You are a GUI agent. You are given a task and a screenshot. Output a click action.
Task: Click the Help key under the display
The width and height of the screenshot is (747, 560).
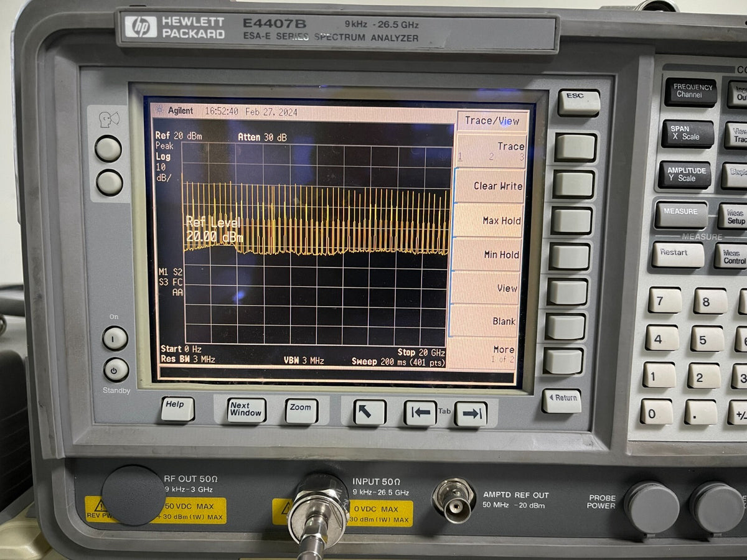(177, 409)
